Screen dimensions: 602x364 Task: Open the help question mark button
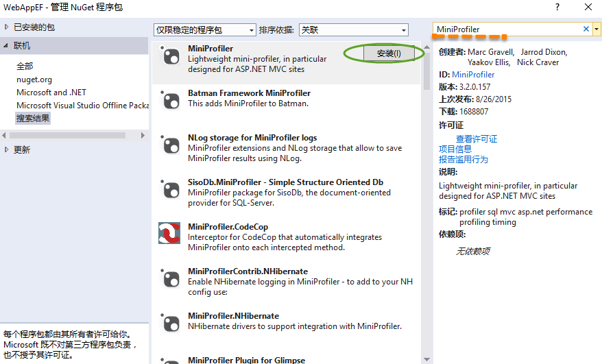(557, 7)
